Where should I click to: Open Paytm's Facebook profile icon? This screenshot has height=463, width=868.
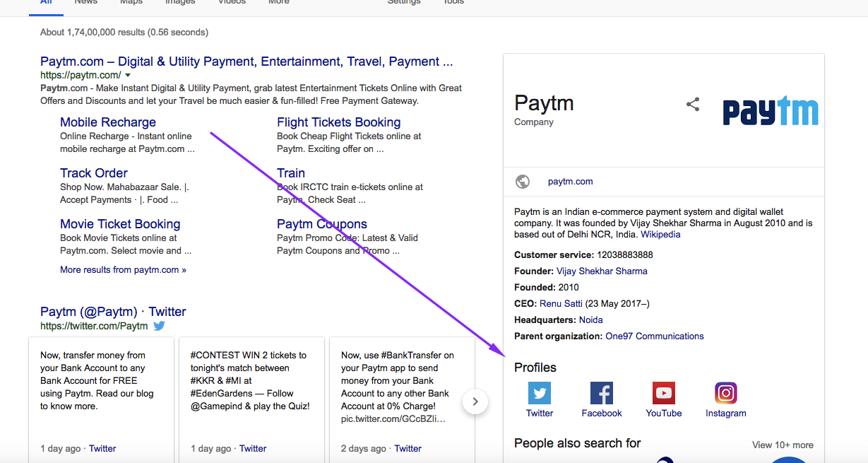click(x=602, y=393)
